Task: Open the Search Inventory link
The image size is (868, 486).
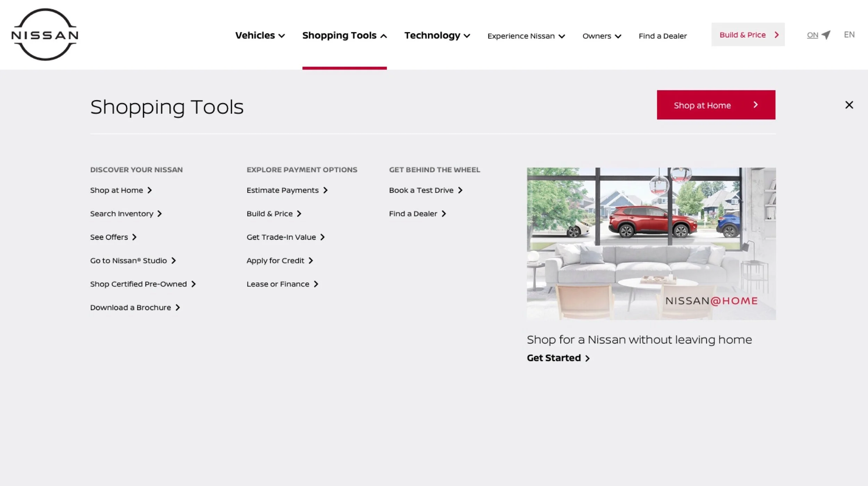Action: coord(122,214)
